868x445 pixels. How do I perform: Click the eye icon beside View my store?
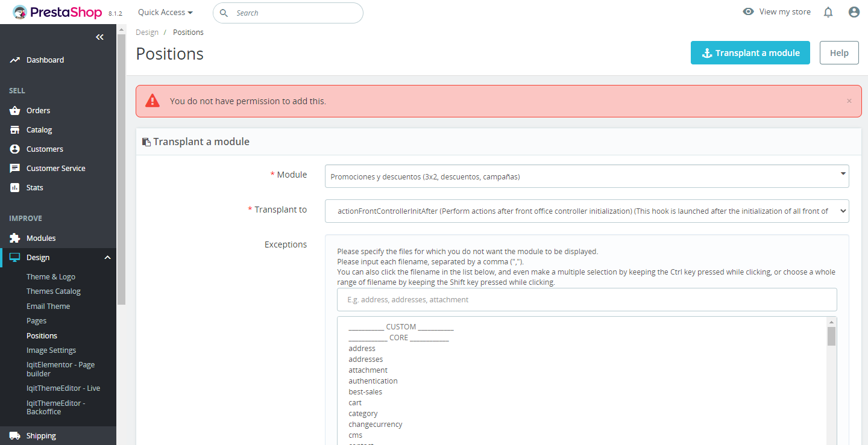click(x=748, y=12)
